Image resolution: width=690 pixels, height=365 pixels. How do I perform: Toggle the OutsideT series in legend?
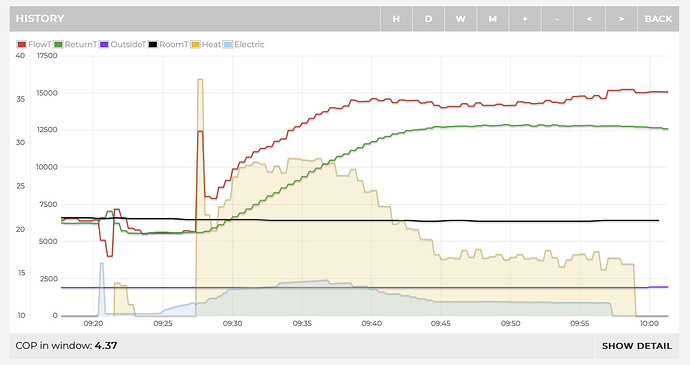tap(122, 44)
